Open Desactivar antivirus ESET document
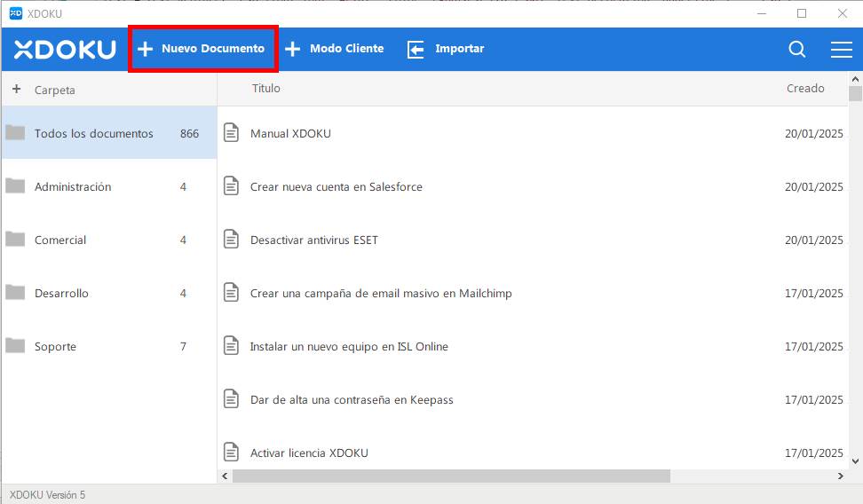 pyautogui.click(x=314, y=240)
